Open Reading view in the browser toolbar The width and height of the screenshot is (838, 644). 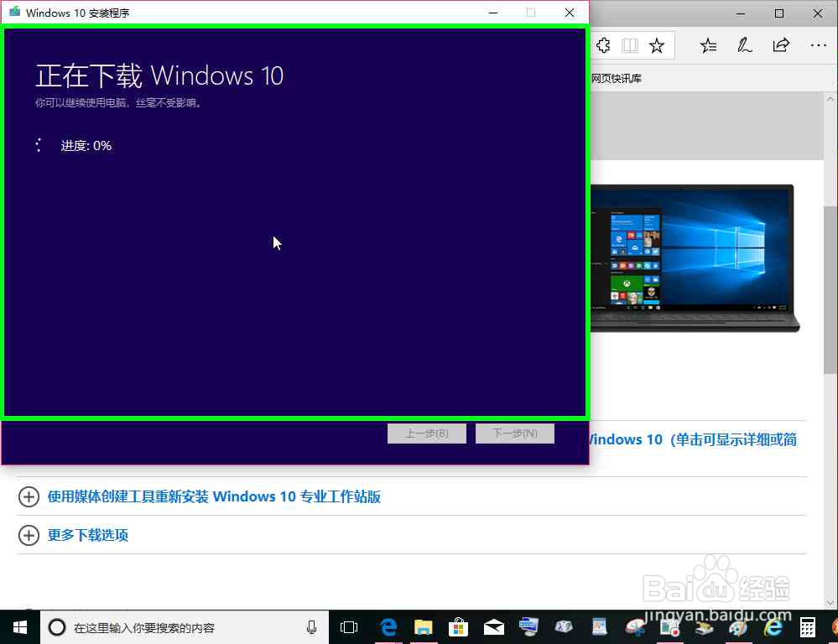tap(630, 45)
